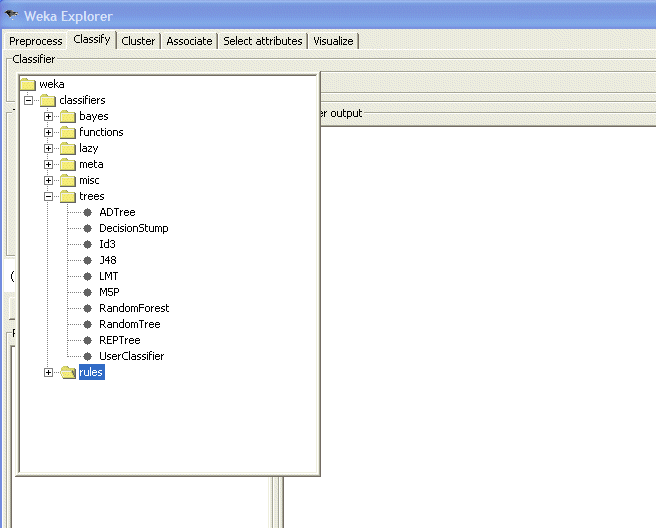This screenshot has height=528, width=656.
Task: Click the bullet icon beside J48
Action: [87, 260]
